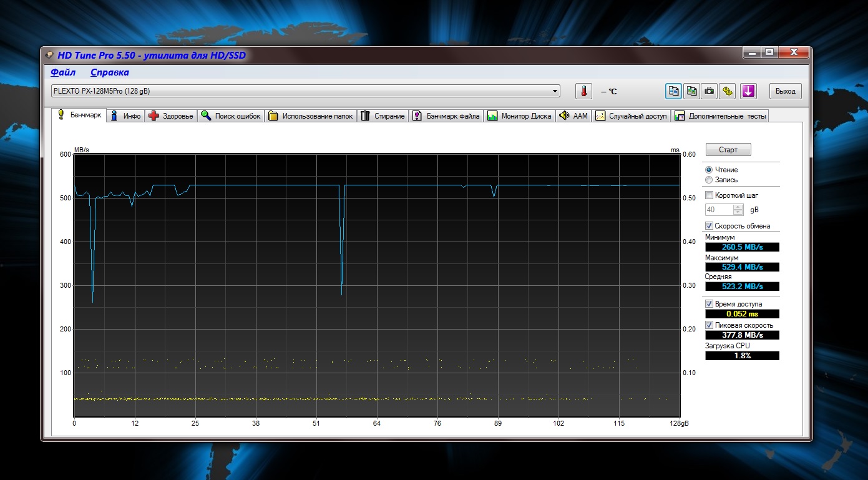Click the purple down-arrow toolbar icon
The height and width of the screenshot is (480, 868).
[748, 91]
